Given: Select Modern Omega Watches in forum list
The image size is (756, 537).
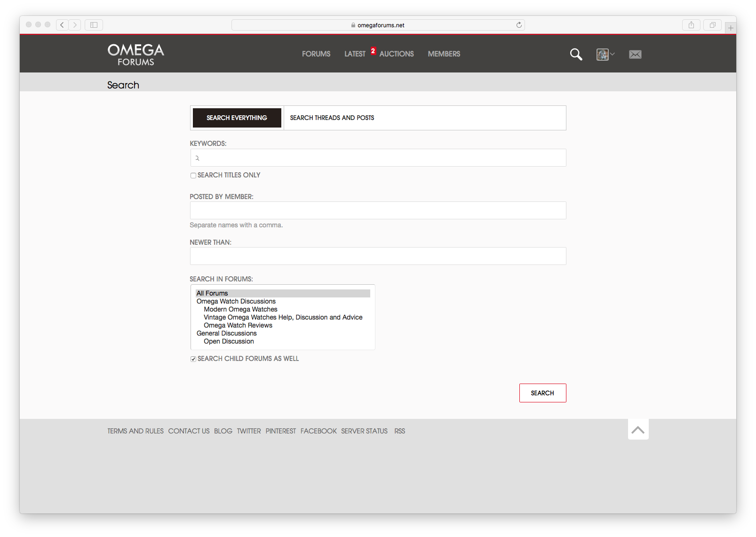Looking at the screenshot, I should (x=240, y=309).
